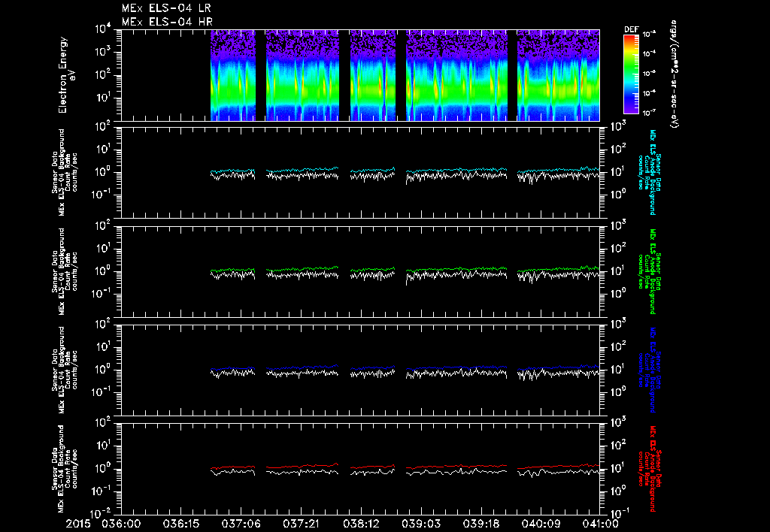The width and height of the screenshot is (770, 532).
Task: Click the "10^-7" tick label on the color bar
Action: tap(650, 113)
